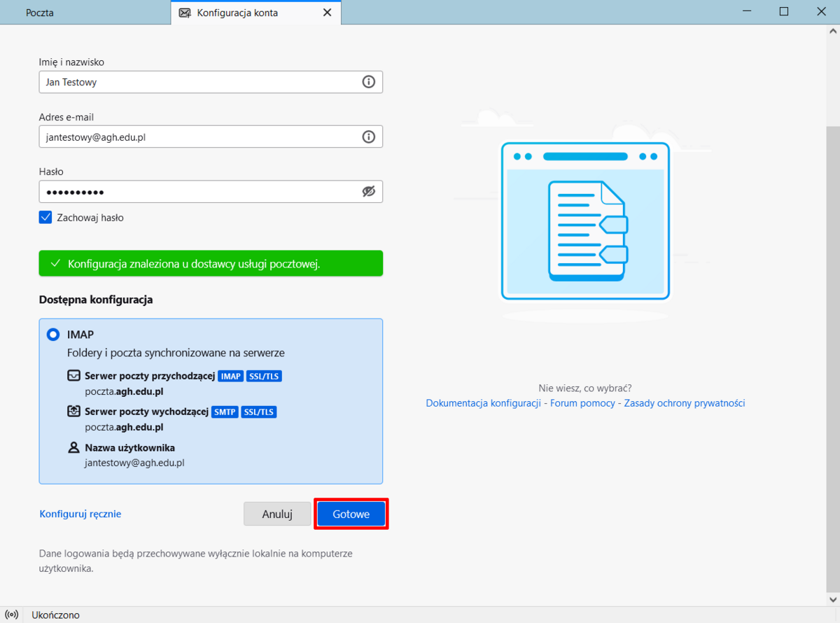Click the incoming mail server inbox icon
The width and height of the screenshot is (840, 623).
click(x=73, y=376)
